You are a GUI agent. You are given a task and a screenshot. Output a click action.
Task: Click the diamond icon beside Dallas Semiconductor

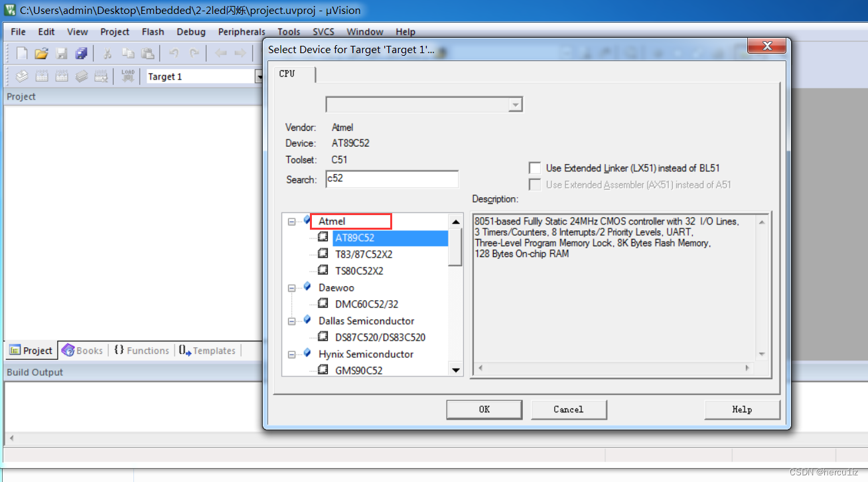[x=307, y=320]
